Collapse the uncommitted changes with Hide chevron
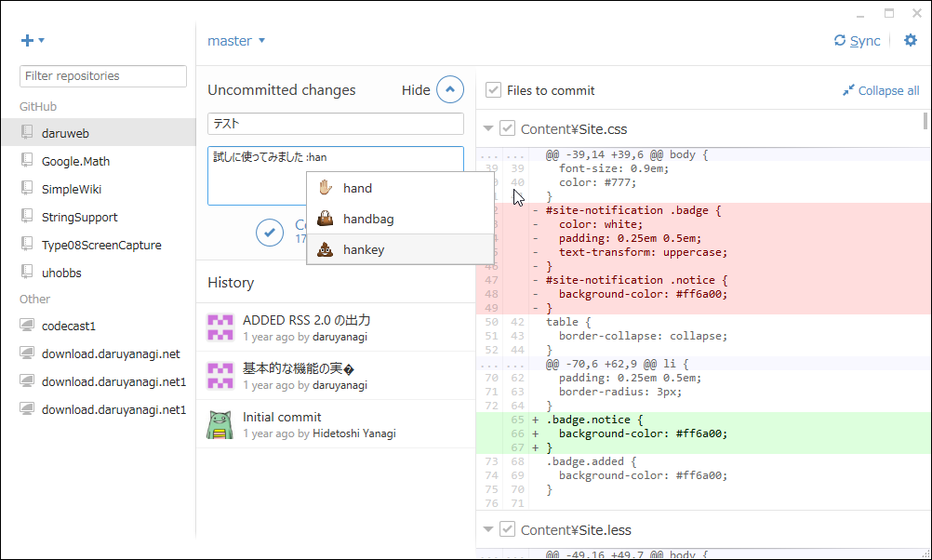932x560 pixels. pos(450,90)
